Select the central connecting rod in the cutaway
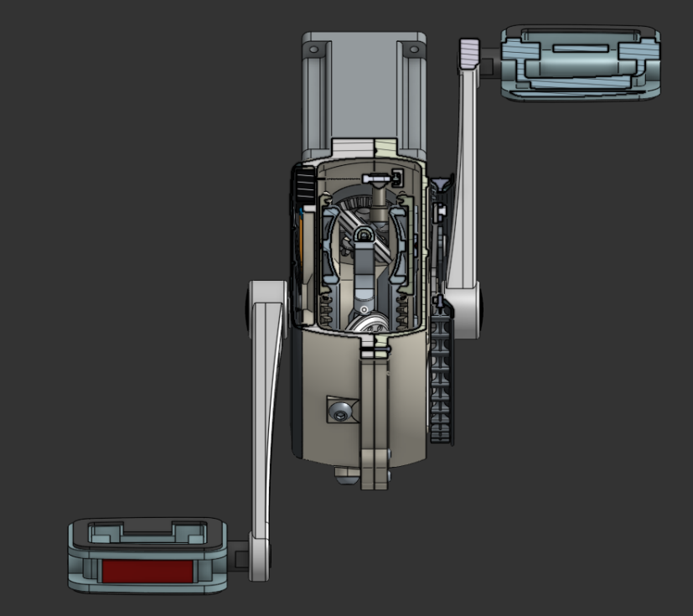Screen dimensions: 693x616 [365, 272]
